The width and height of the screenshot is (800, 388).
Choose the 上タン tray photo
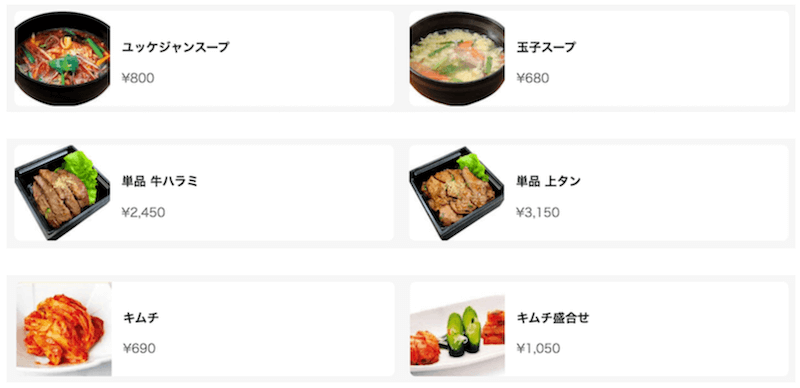pyautogui.click(x=457, y=192)
